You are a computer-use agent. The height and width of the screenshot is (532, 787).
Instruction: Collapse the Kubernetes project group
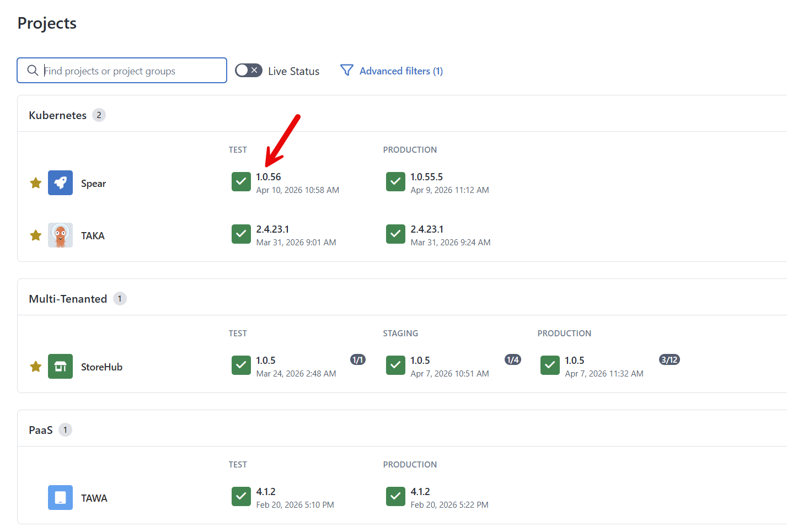(x=57, y=115)
